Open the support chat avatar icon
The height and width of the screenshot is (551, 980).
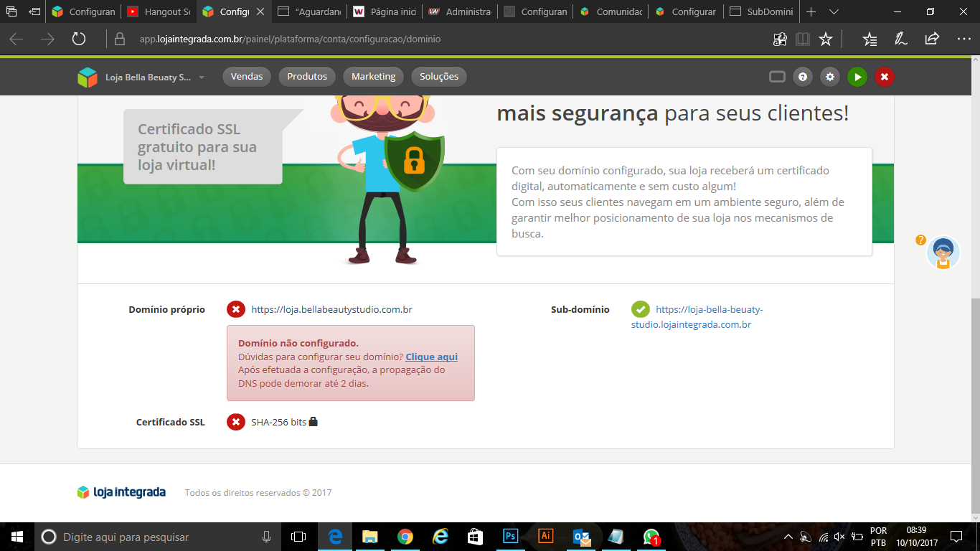[x=943, y=253]
